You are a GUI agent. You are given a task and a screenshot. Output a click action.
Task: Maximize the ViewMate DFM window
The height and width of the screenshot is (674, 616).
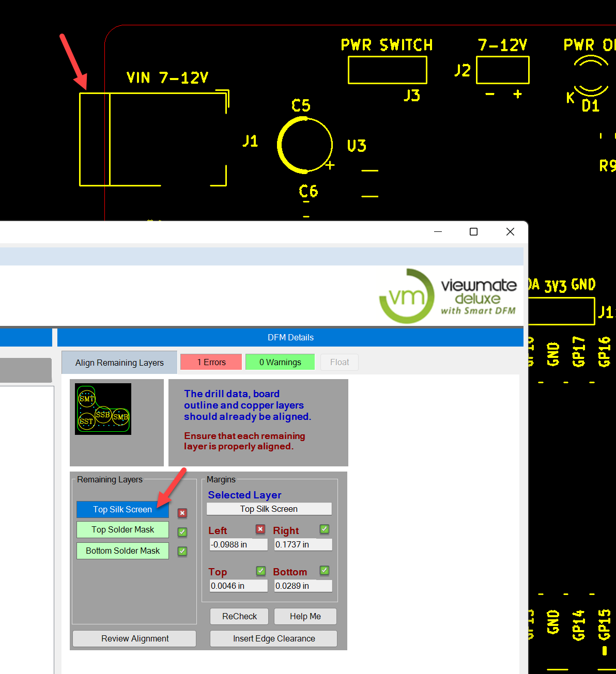(473, 232)
